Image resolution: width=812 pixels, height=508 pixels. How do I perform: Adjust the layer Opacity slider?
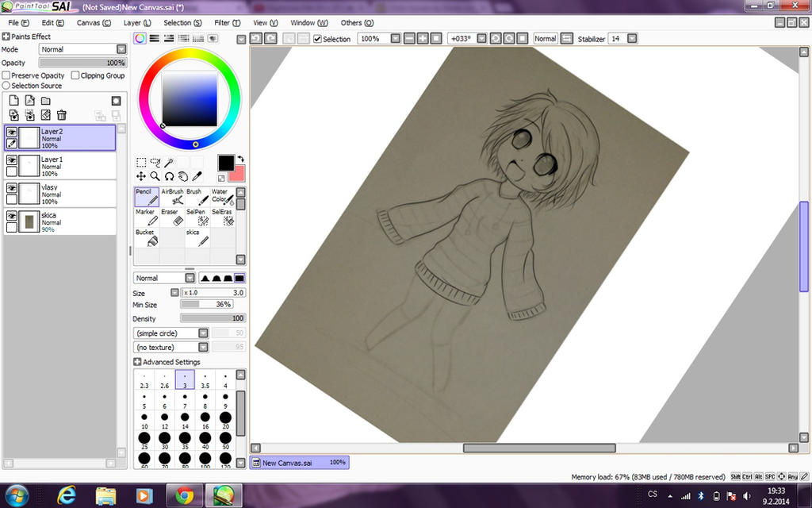tap(82, 63)
